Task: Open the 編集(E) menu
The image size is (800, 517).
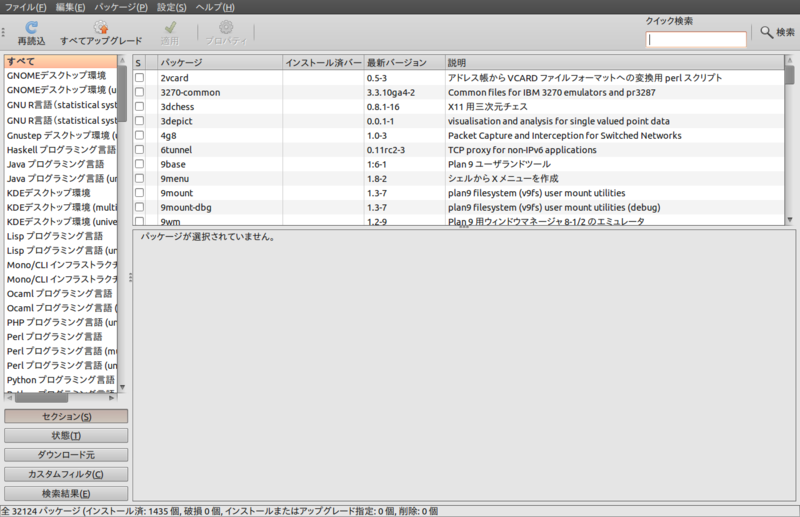Action: [70, 7]
